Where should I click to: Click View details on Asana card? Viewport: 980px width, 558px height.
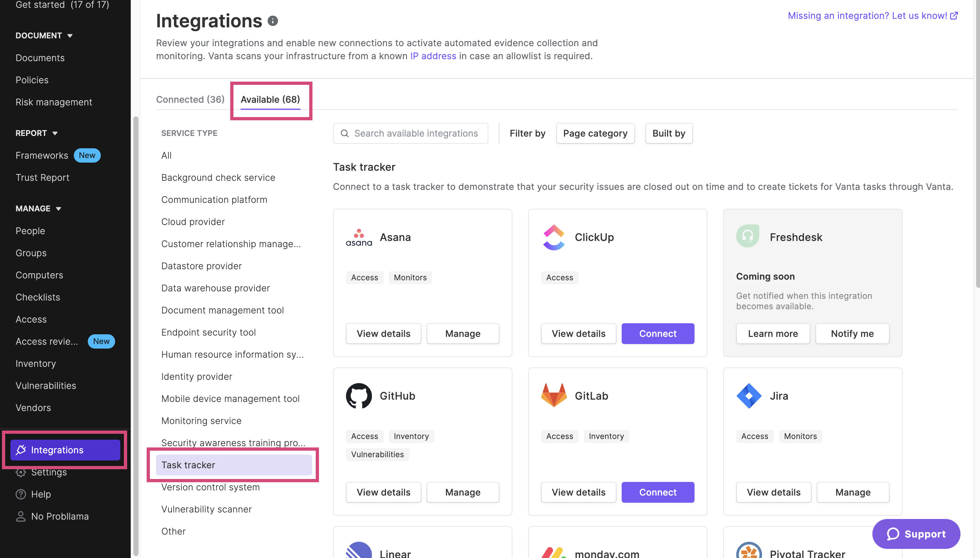tap(383, 333)
